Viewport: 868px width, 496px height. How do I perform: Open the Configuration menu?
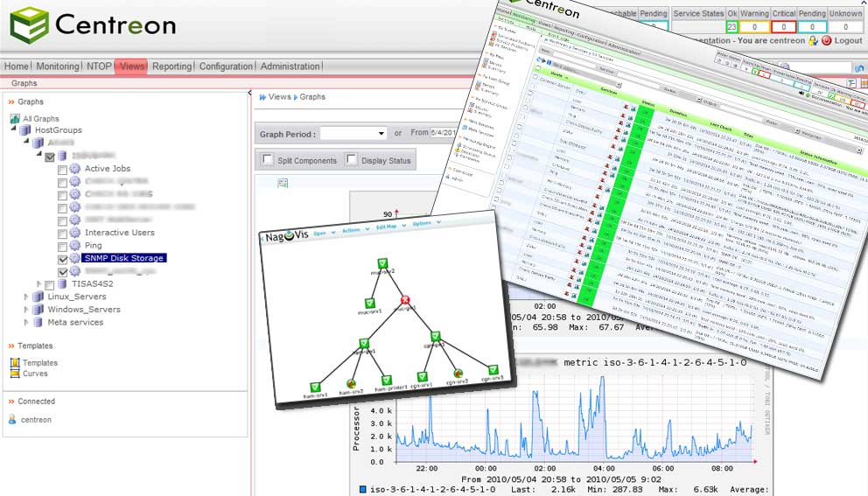pyautogui.click(x=226, y=66)
